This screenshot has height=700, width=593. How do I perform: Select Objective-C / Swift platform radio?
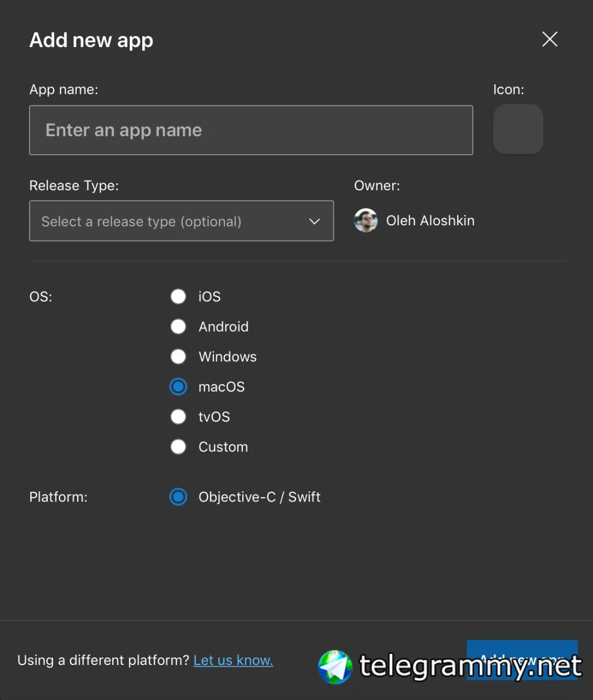click(x=178, y=497)
